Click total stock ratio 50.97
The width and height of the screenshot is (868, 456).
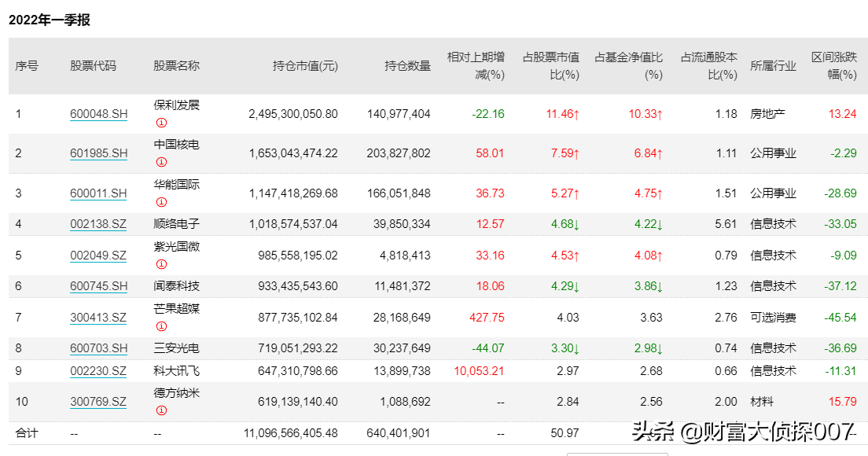565,432
